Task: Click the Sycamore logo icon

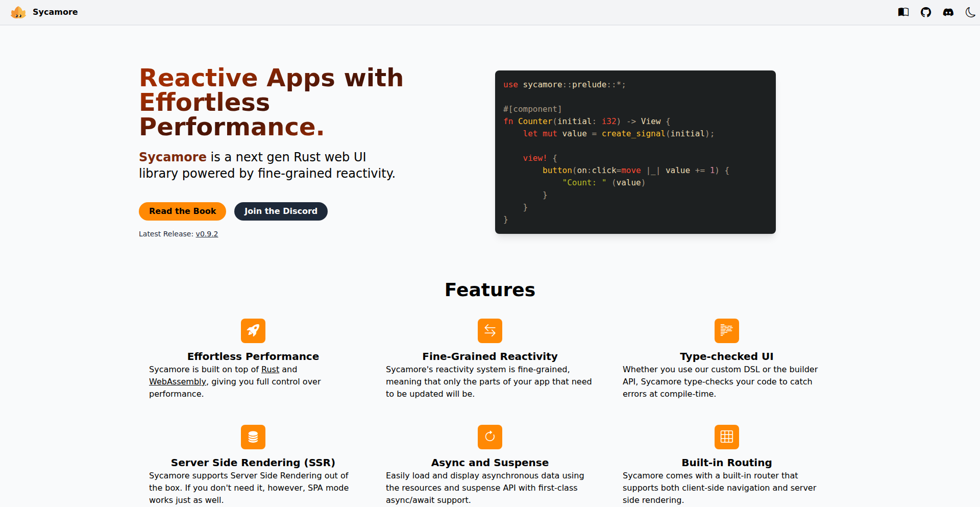Action: (x=18, y=12)
